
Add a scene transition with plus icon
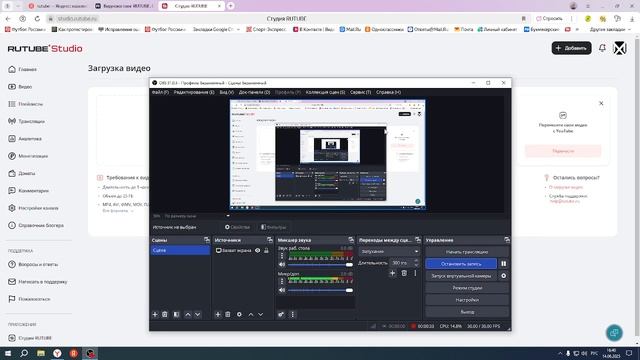(x=392, y=273)
